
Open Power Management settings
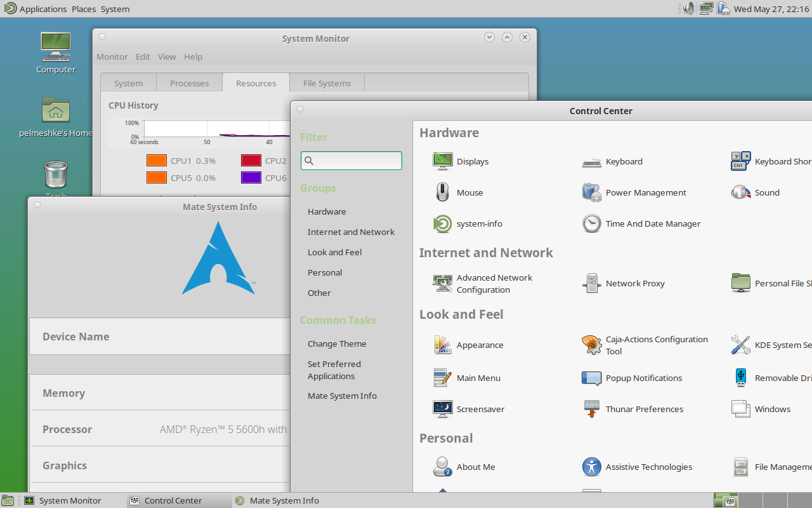634,192
